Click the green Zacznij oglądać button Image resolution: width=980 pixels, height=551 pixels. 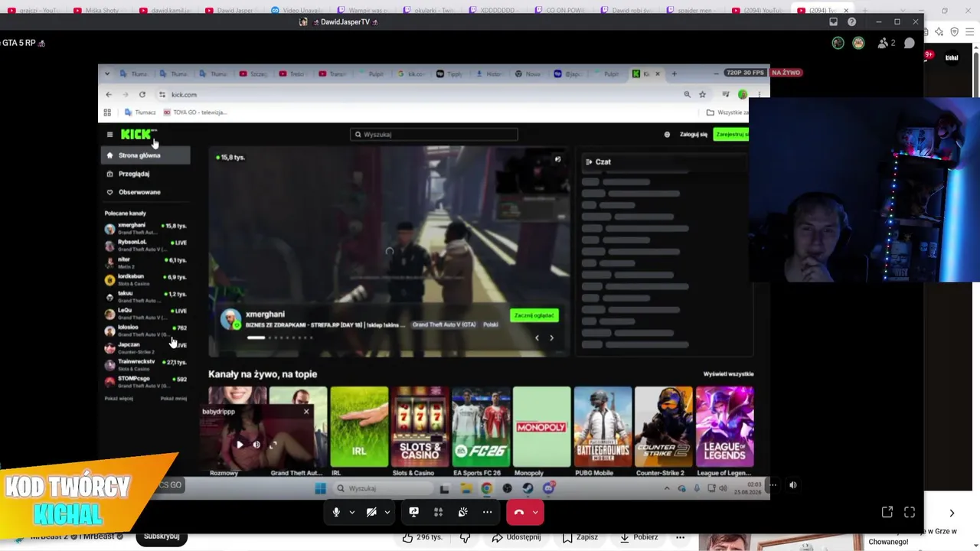click(x=534, y=315)
